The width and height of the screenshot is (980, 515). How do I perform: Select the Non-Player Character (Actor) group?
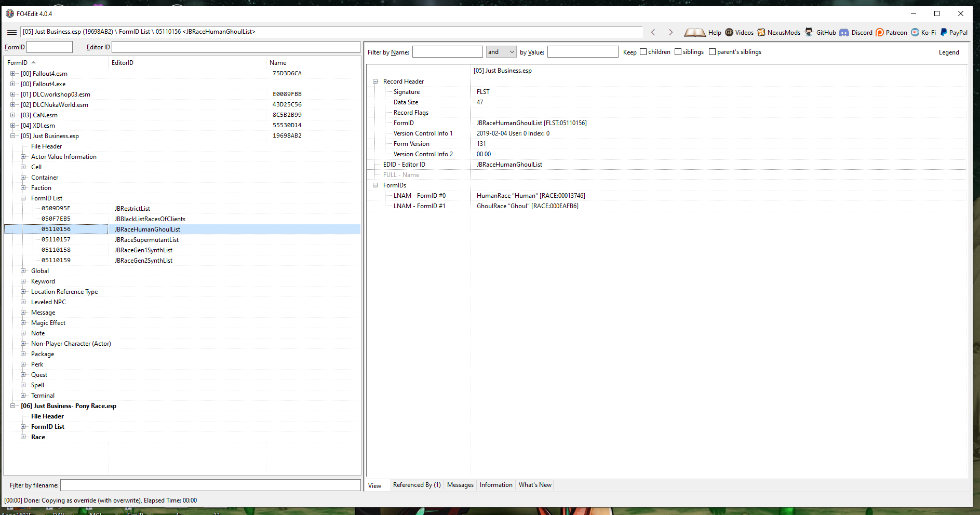(x=71, y=344)
